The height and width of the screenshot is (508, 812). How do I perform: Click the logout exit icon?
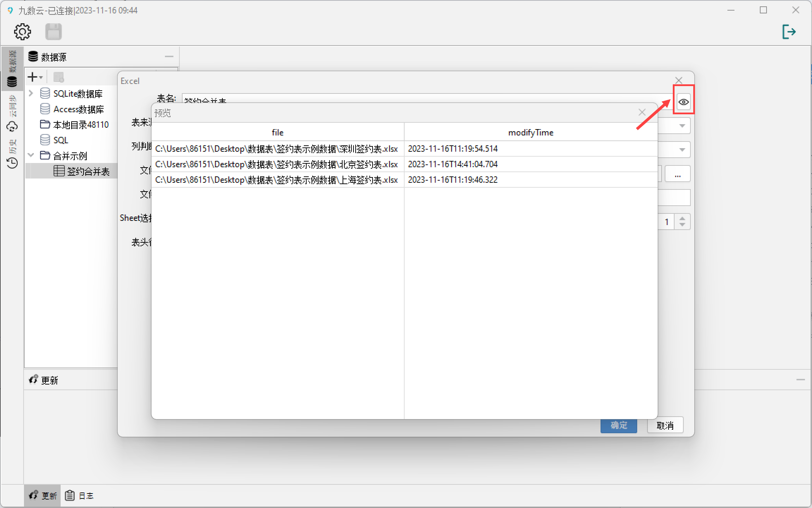pyautogui.click(x=789, y=32)
